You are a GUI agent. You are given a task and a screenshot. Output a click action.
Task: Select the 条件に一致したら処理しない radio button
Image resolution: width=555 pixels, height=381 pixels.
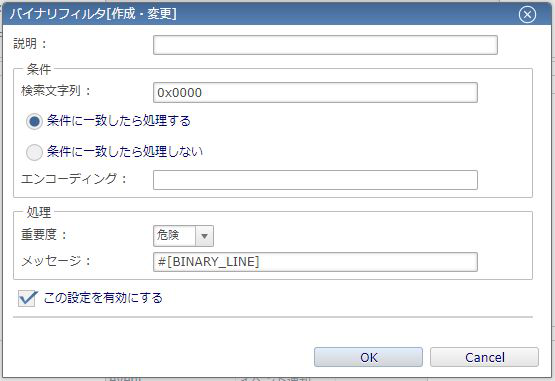[34, 152]
